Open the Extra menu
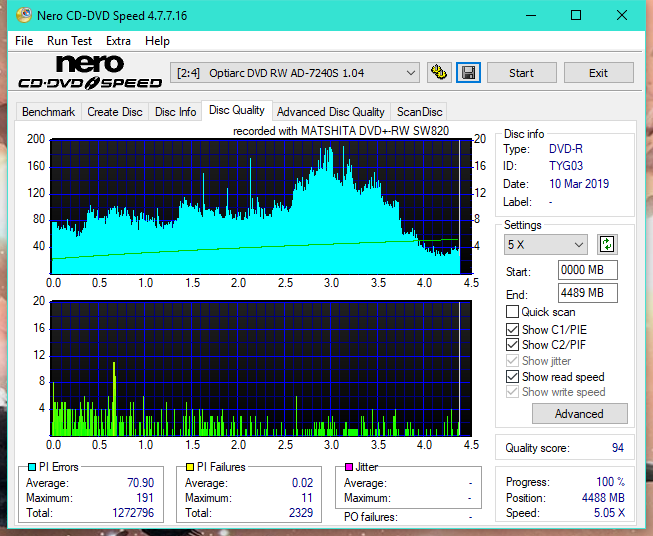 click(x=118, y=41)
